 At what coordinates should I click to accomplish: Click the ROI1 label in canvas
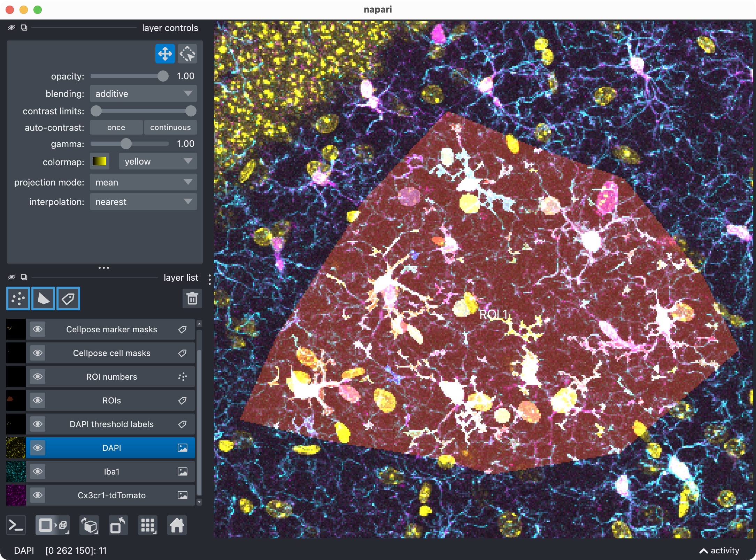click(494, 314)
